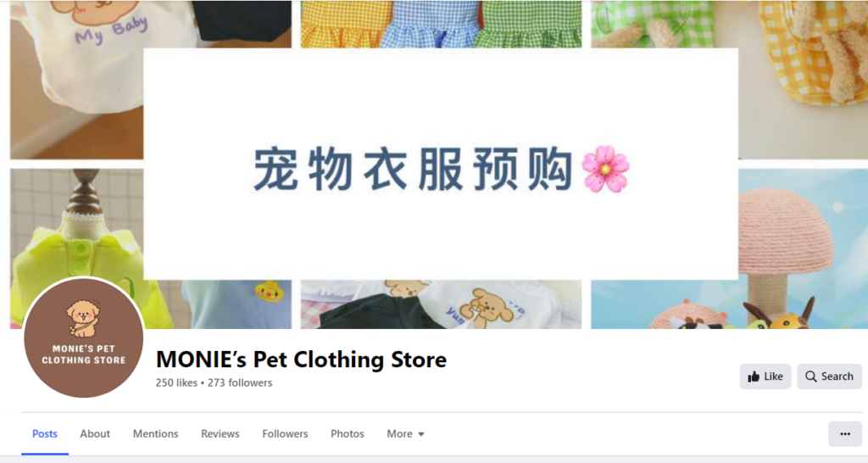Select the Posts tab
Image resolution: width=868 pixels, height=463 pixels.
point(45,433)
